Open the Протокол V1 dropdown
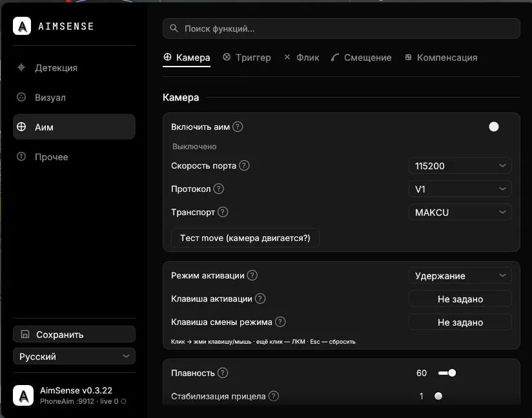Viewport: 532px width, 418px height. tap(460, 189)
